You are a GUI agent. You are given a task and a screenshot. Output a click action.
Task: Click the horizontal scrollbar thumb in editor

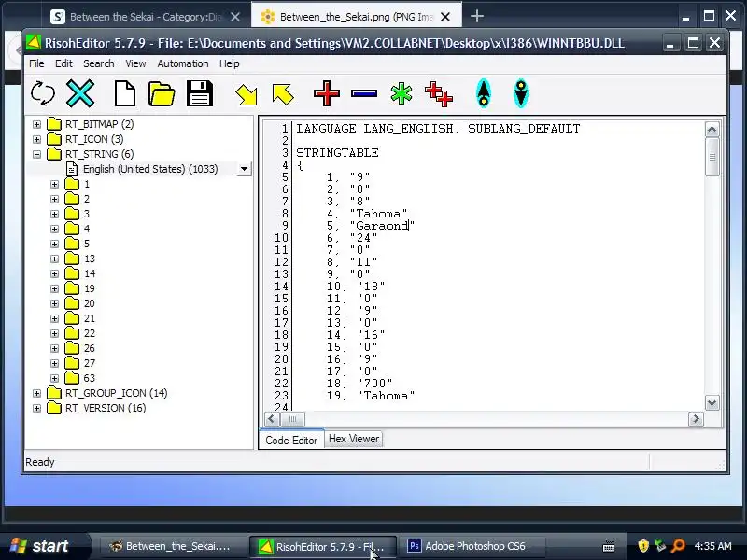click(x=292, y=419)
